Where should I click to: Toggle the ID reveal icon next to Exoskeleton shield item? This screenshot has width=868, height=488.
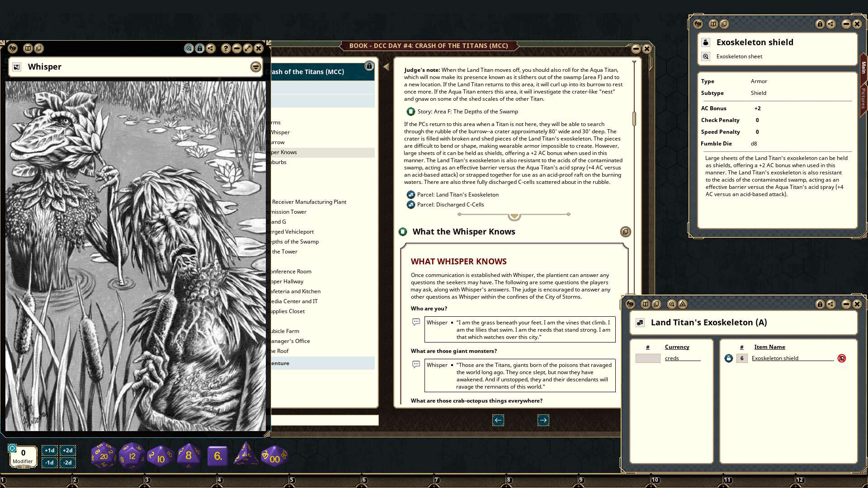pos(842,358)
